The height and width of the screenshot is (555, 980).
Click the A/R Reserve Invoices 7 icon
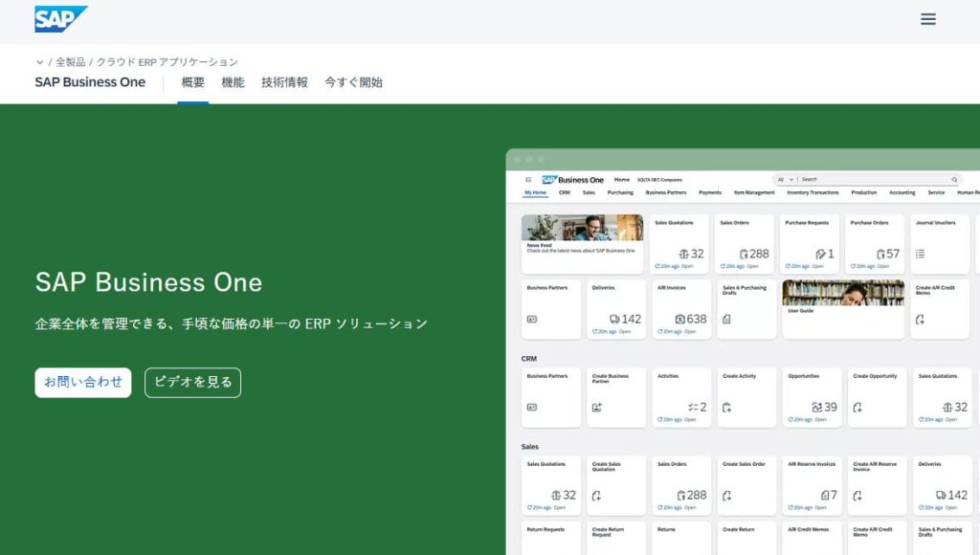[825, 496]
